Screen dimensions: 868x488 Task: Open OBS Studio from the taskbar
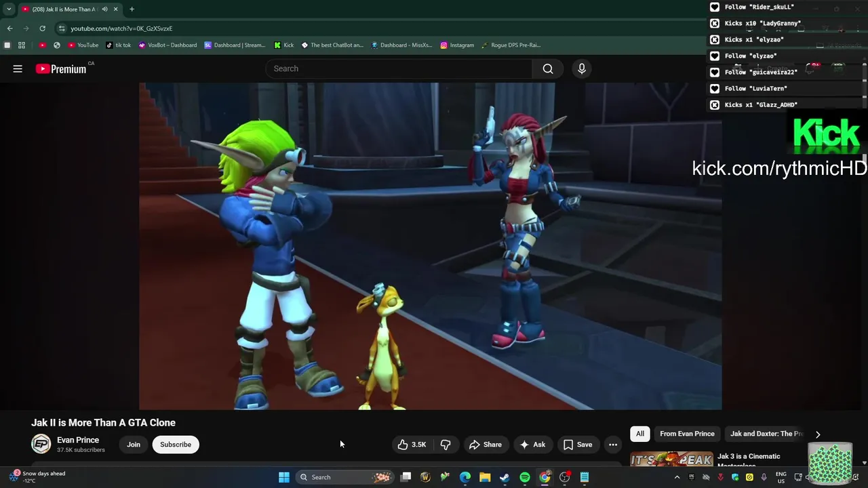coord(565,477)
